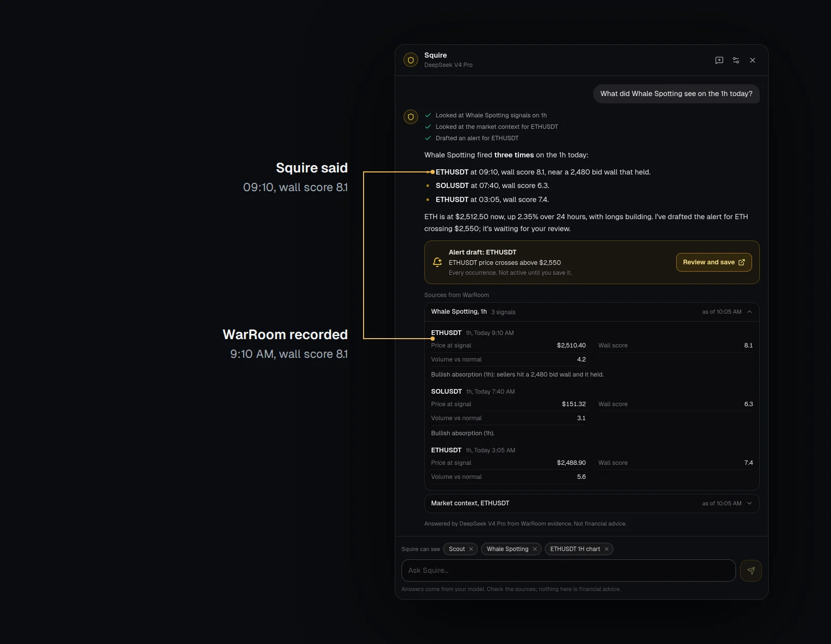Image resolution: width=831 pixels, height=644 pixels.
Task: Click the SOLUSDT price value $151.32
Action: [574, 404]
